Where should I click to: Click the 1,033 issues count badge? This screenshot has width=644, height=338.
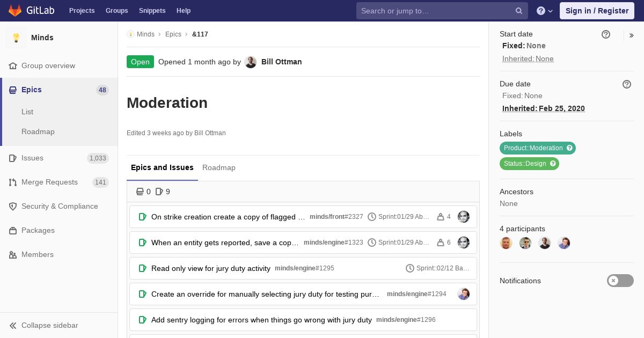tap(98, 158)
